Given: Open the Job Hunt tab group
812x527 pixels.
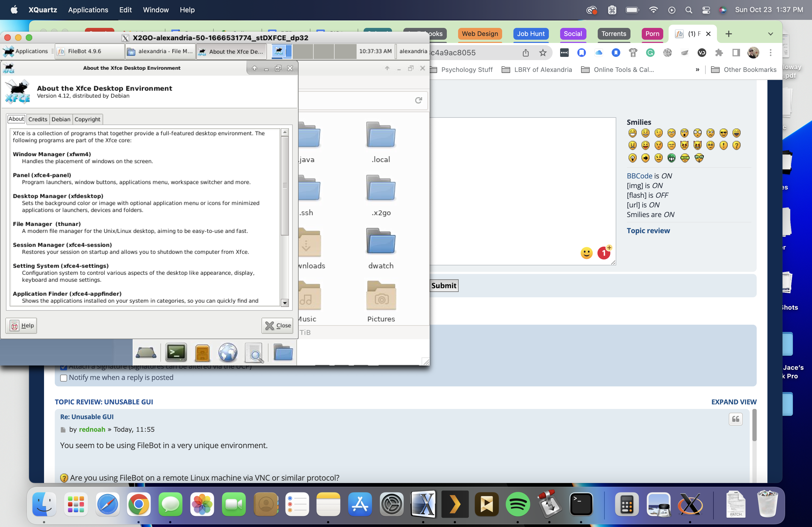Looking at the screenshot, I should 531,33.
